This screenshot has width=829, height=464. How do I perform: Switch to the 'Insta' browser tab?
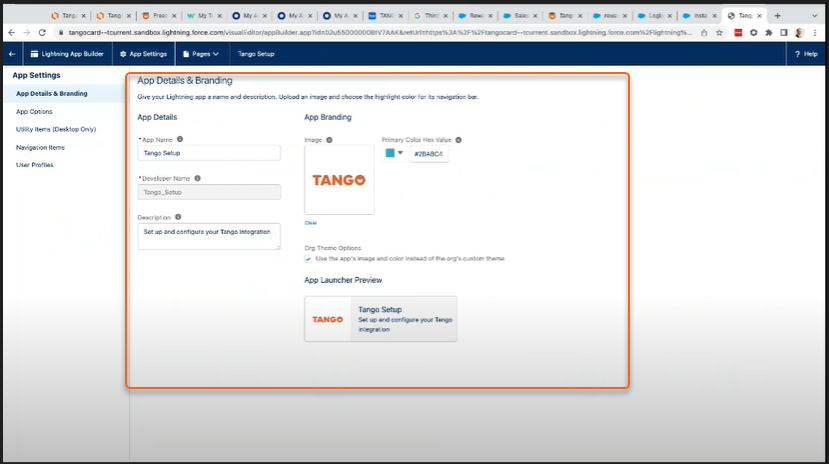(698, 16)
